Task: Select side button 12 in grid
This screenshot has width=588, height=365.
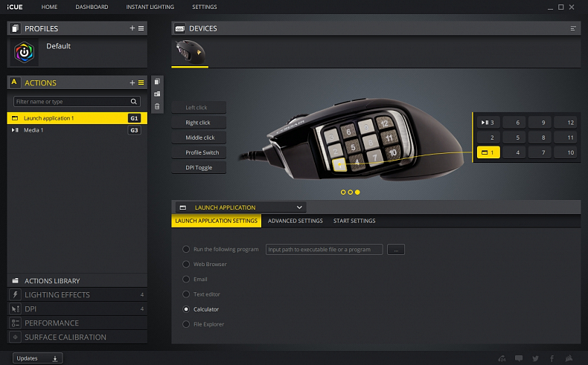Action: [x=566, y=123]
